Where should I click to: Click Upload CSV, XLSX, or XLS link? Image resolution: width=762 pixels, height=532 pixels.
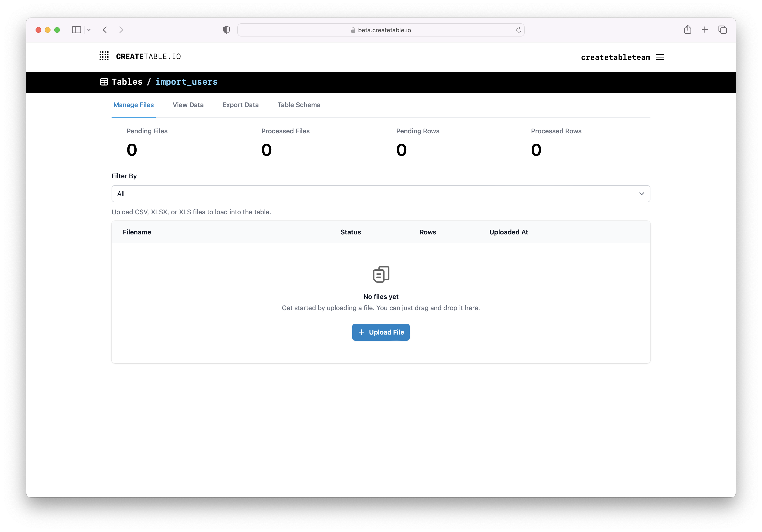pos(191,212)
